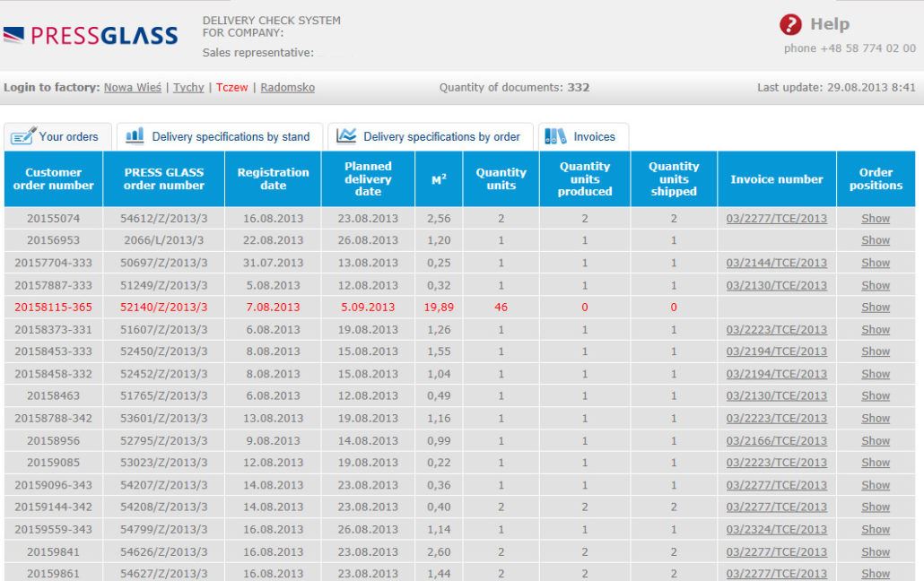Viewport: 924px width, 581px height.
Task: Click the binders icon on Invoices tab
Action: pyautogui.click(x=555, y=136)
